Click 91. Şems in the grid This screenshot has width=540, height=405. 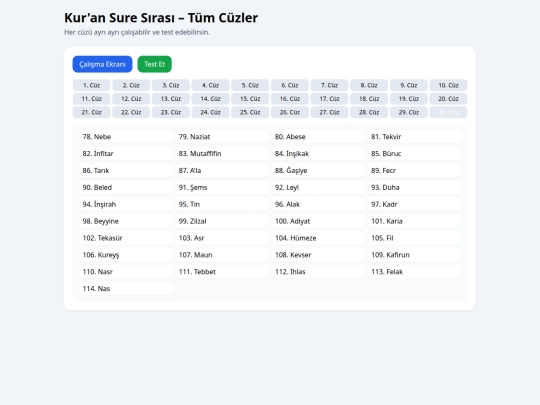pyautogui.click(x=222, y=187)
